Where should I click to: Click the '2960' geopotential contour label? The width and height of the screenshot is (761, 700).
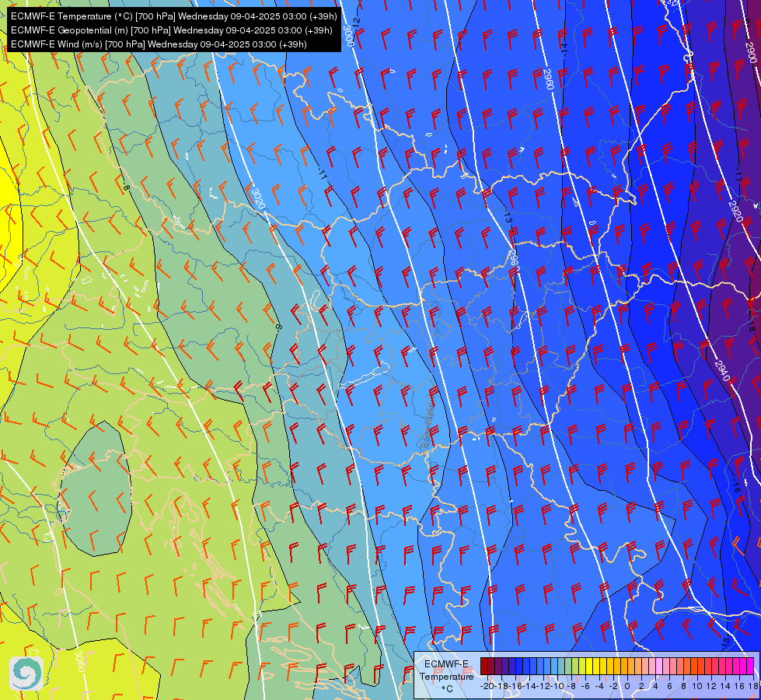point(549,79)
